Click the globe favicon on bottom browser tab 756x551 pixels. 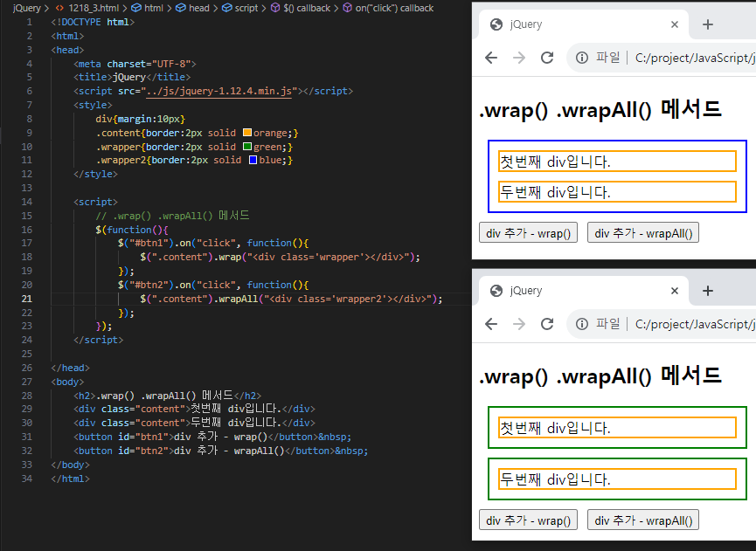pos(496,291)
